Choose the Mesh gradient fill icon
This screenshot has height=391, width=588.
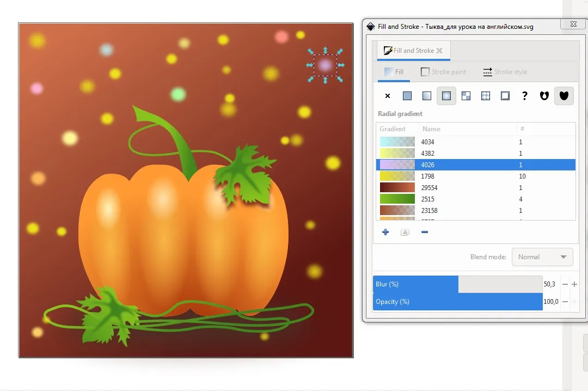pyautogui.click(x=466, y=96)
